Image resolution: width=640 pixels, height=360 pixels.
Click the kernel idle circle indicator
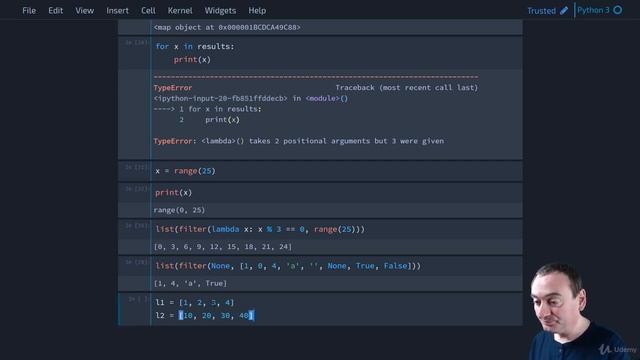click(x=618, y=10)
